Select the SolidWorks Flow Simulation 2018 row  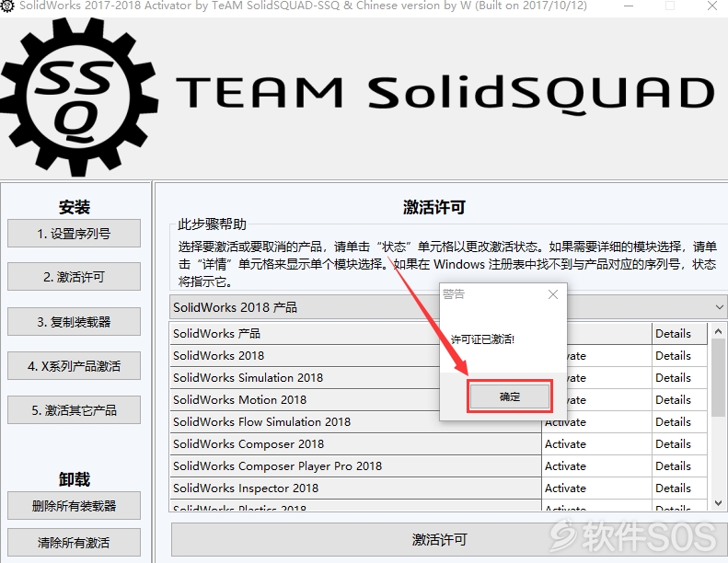point(355,422)
